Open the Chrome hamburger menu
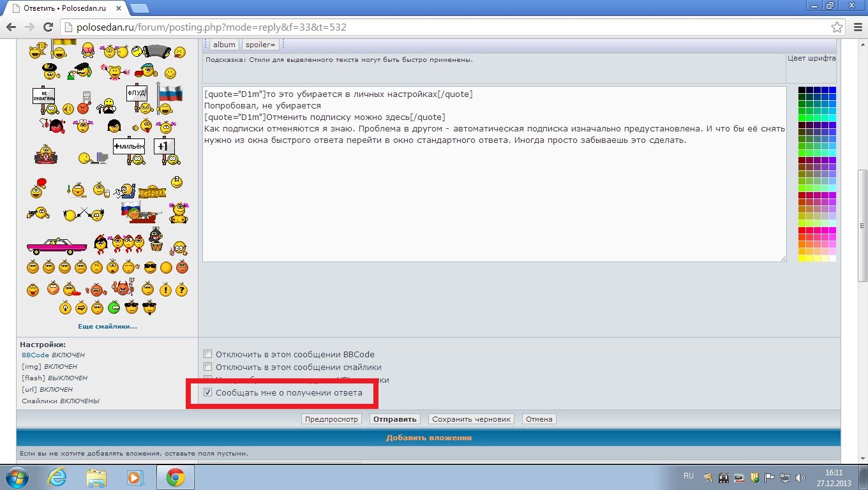Image resolution: width=868 pixels, height=490 pixels. (856, 27)
